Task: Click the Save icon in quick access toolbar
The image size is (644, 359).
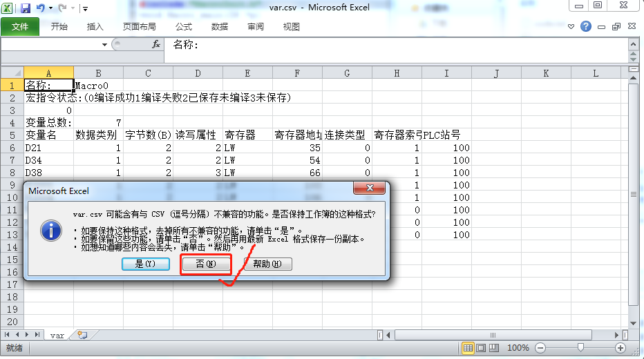Action: pos(26,8)
